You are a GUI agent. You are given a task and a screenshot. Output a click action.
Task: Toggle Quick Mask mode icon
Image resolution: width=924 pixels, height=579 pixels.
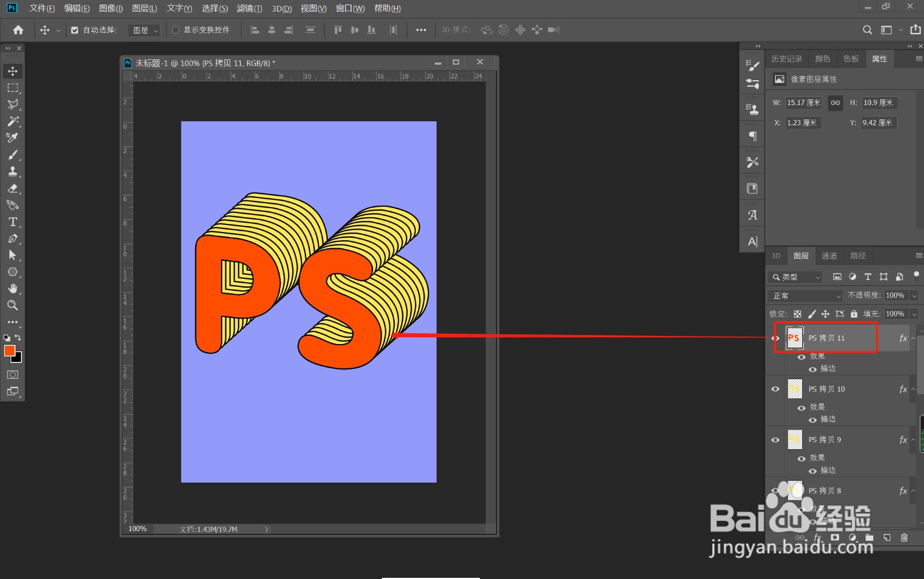coord(13,375)
